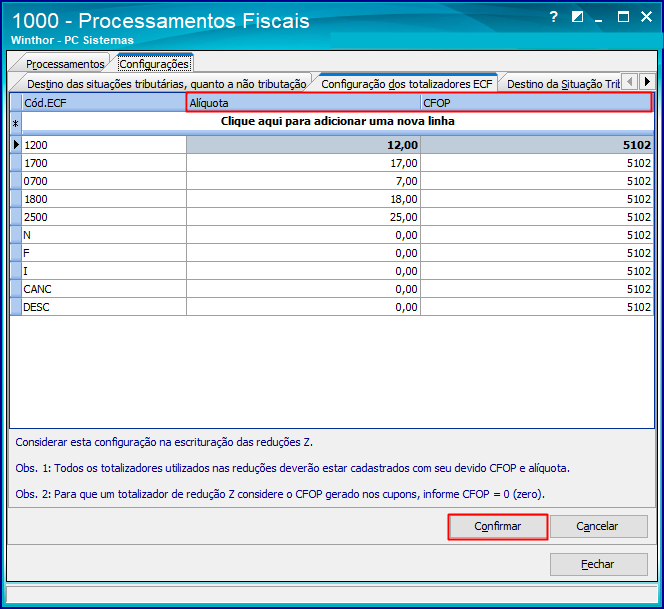Click the Alíquota cell in row DESC
Viewport: 664px width, 609px height.
pos(303,307)
